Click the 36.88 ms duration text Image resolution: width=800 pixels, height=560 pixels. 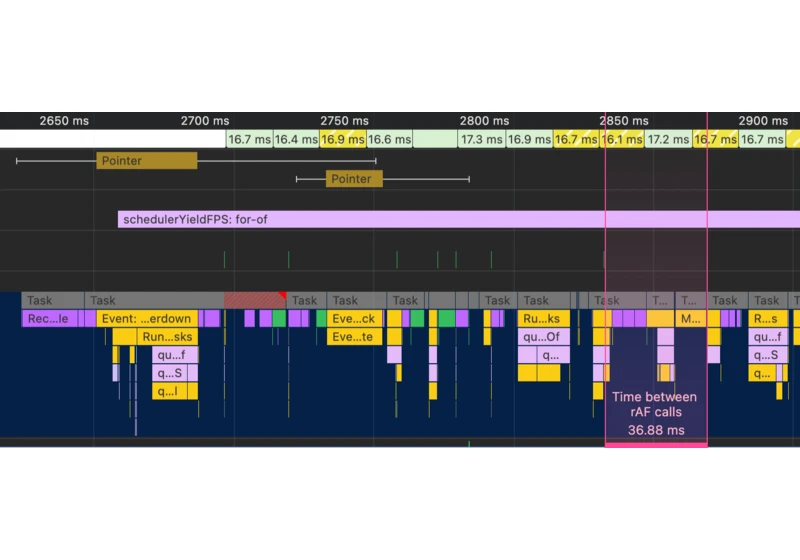(656, 430)
